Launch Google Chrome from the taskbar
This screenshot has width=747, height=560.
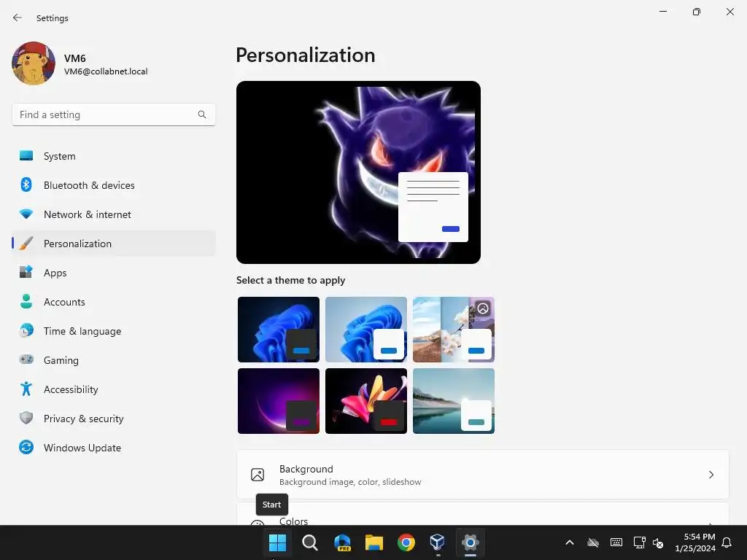click(x=406, y=542)
